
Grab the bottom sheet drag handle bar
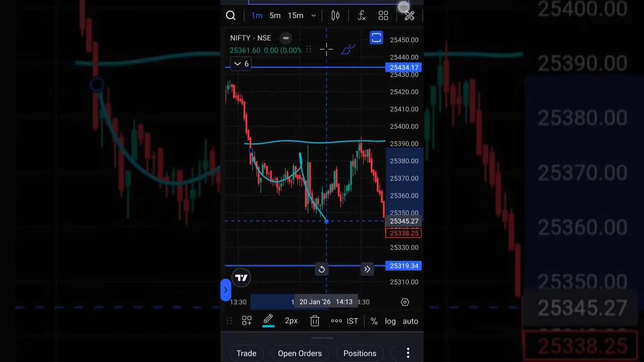coord(322,338)
